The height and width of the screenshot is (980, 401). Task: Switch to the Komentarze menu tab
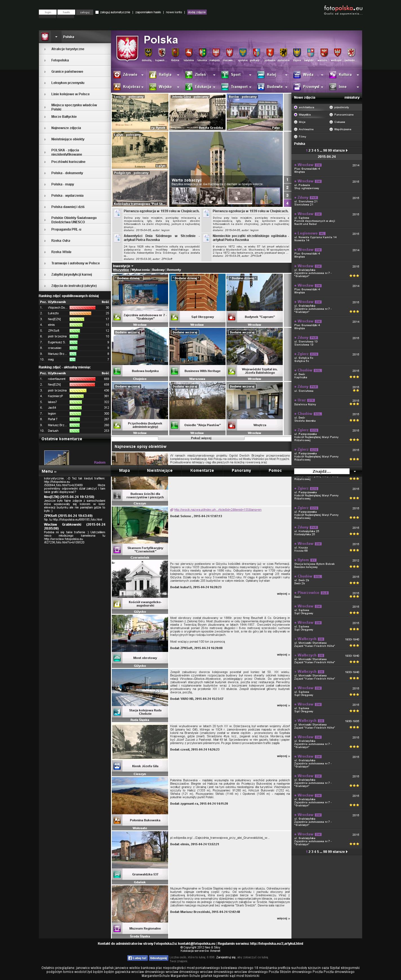pos(202,471)
